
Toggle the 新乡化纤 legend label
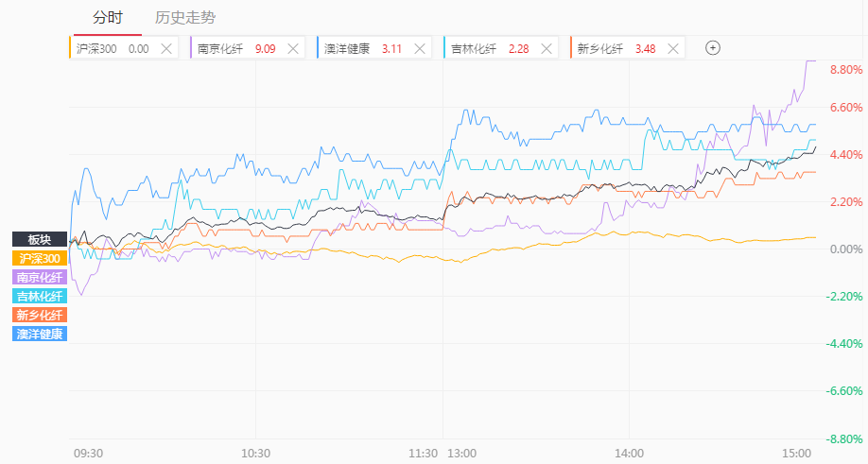40,315
